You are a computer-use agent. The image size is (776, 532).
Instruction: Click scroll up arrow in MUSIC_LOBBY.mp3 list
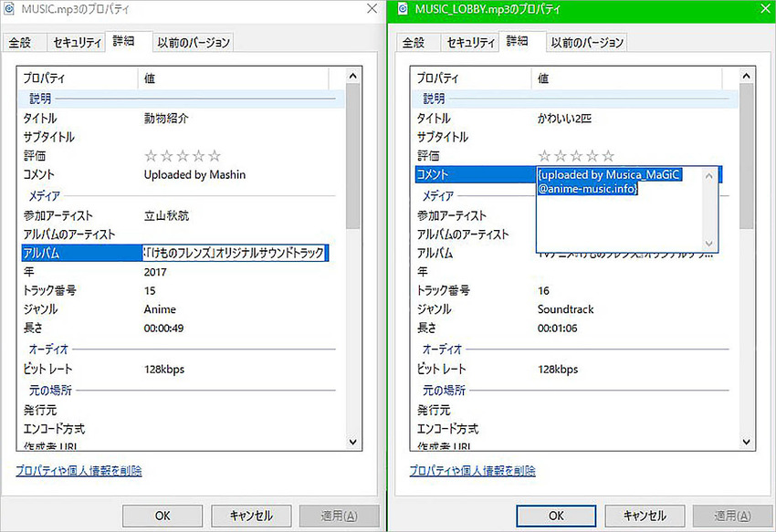click(x=747, y=76)
